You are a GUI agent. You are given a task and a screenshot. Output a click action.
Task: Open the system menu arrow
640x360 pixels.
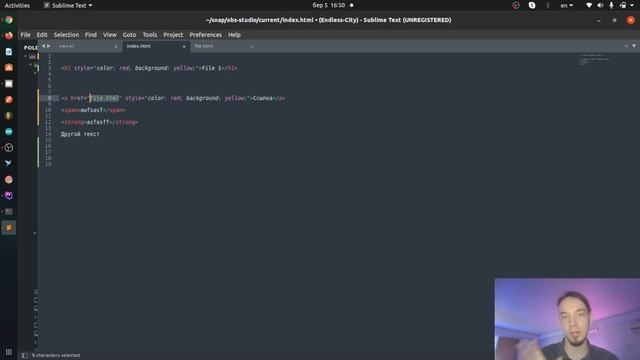tap(633, 5)
